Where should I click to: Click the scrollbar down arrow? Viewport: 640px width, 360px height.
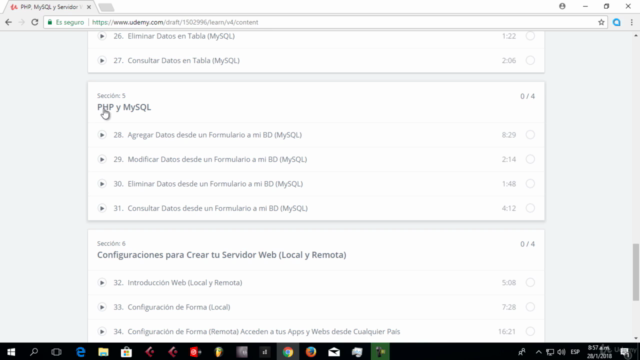click(636, 338)
